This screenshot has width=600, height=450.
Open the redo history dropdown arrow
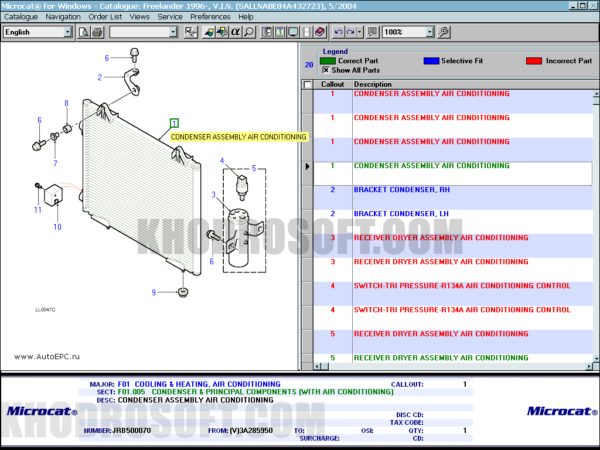coord(360,32)
